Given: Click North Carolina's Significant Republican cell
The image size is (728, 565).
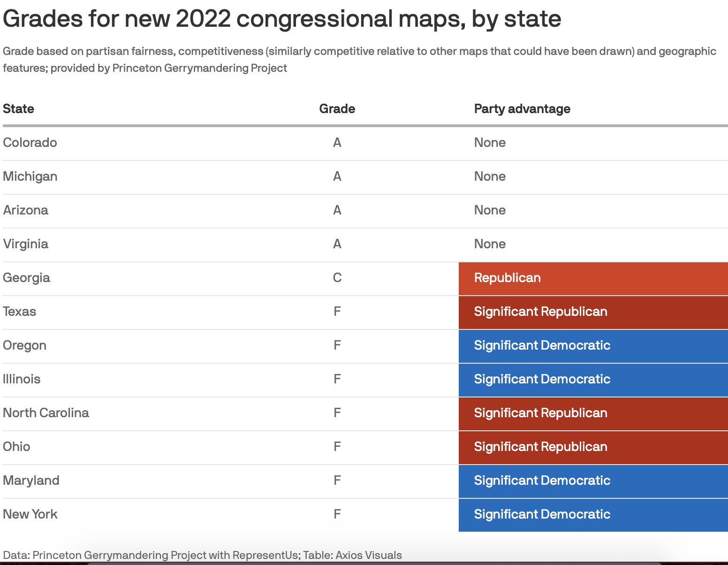Looking at the screenshot, I should coord(593,413).
